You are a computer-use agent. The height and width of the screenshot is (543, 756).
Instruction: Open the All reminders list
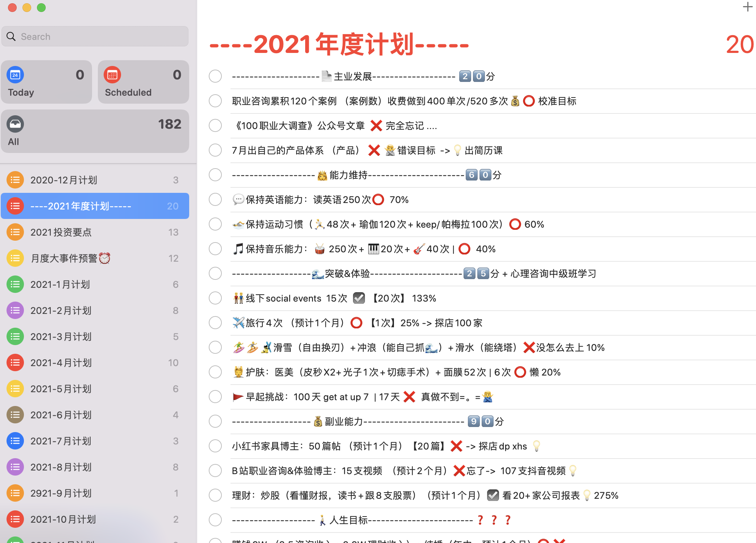coord(95,131)
